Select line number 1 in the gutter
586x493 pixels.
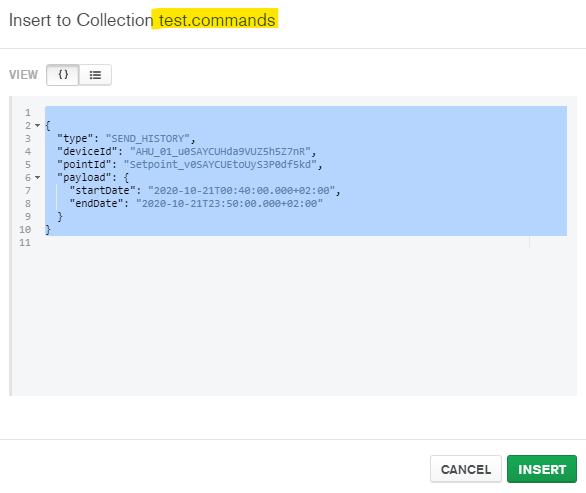[x=28, y=113]
